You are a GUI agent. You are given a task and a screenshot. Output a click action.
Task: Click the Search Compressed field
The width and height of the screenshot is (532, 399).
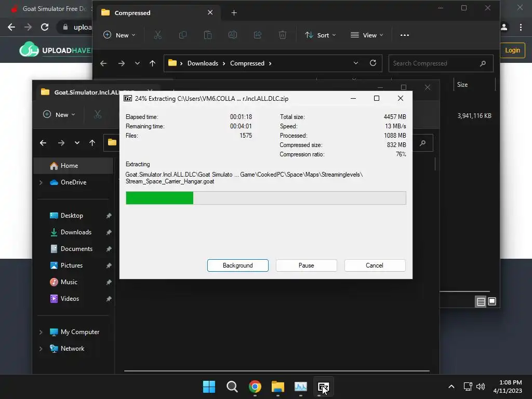click(x=441, y=63)
